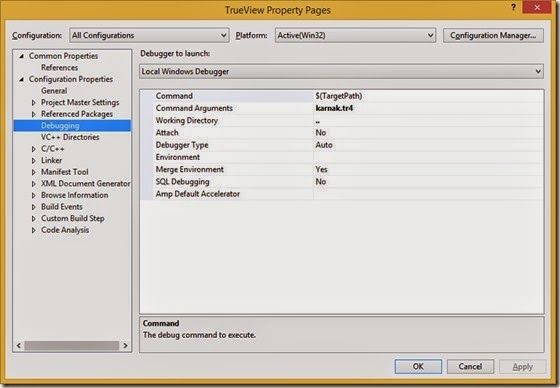The image size is (560, 388).
Task: Expand the Linker node arrow
Action: click(34, 161)
